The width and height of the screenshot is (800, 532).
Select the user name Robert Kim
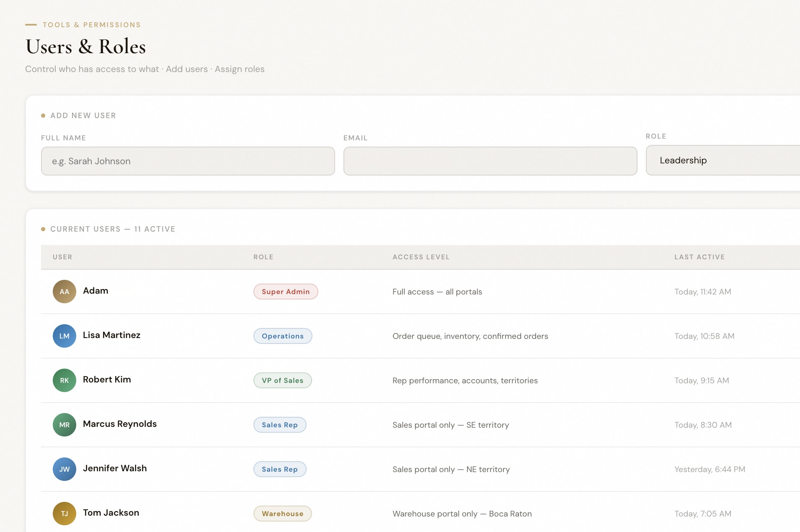pos(107,380)
